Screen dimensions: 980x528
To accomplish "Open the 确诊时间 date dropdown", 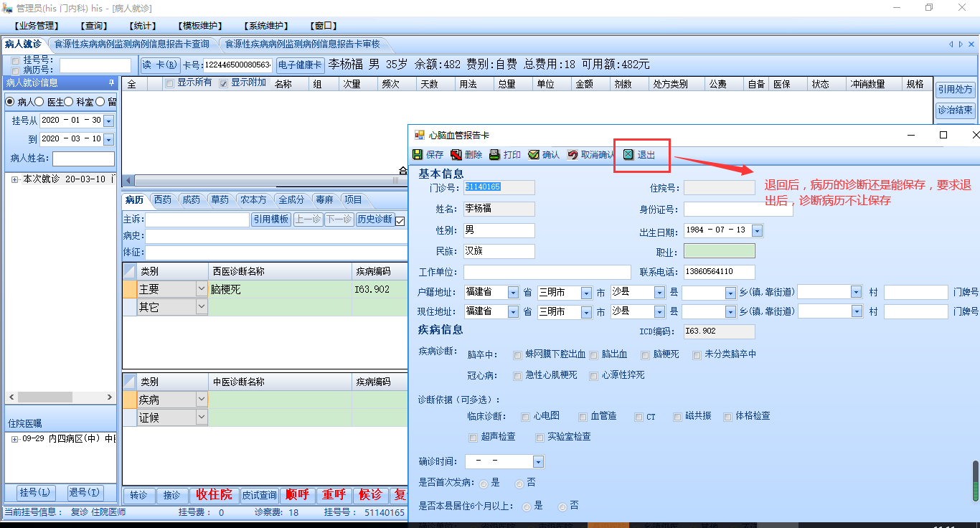I will click(538, 462).
